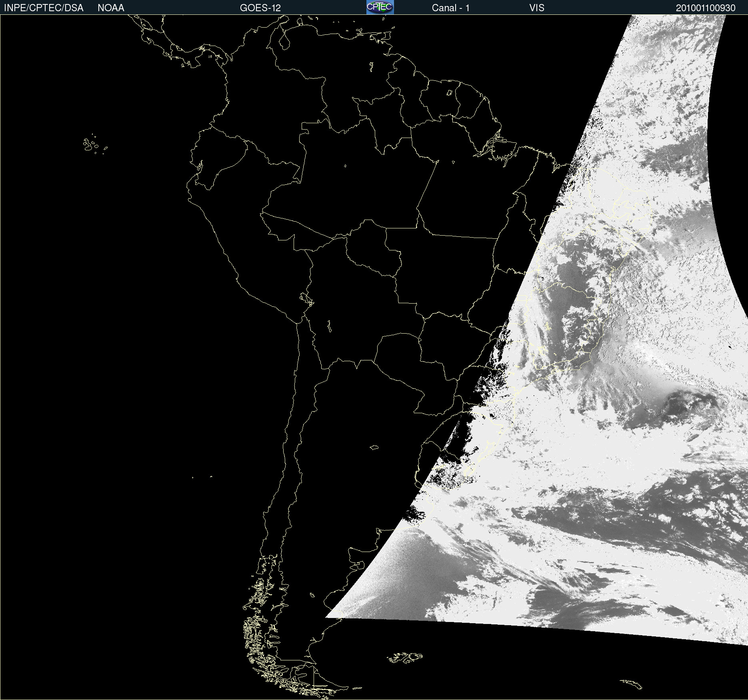Image resolution: width=748 pixels, height=700 pixels.
Task: Click the GOES-12 satellite label
Action: 260,8
